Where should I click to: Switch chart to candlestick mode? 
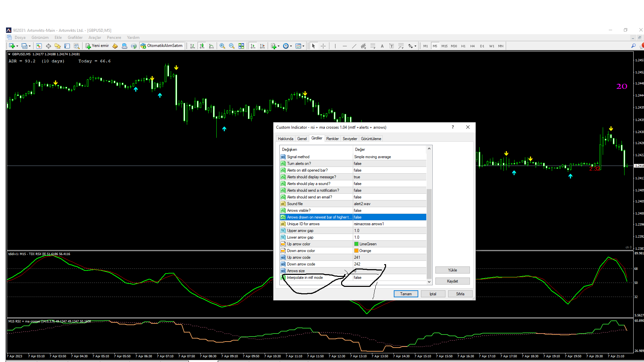pyautogui.click(x=202, y=46)
